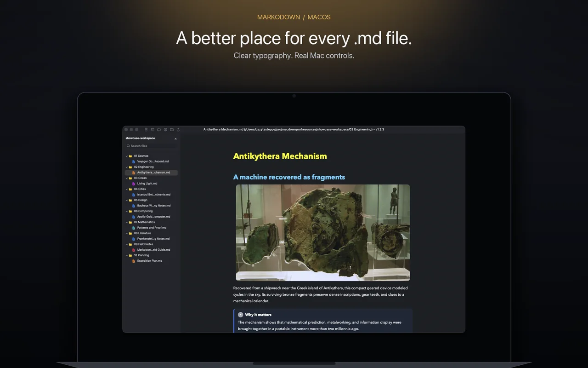Click the orange file icon beside Antikythera...chanism.md
This screenshot has width=588, height=368.
click(x=134, y=172)
